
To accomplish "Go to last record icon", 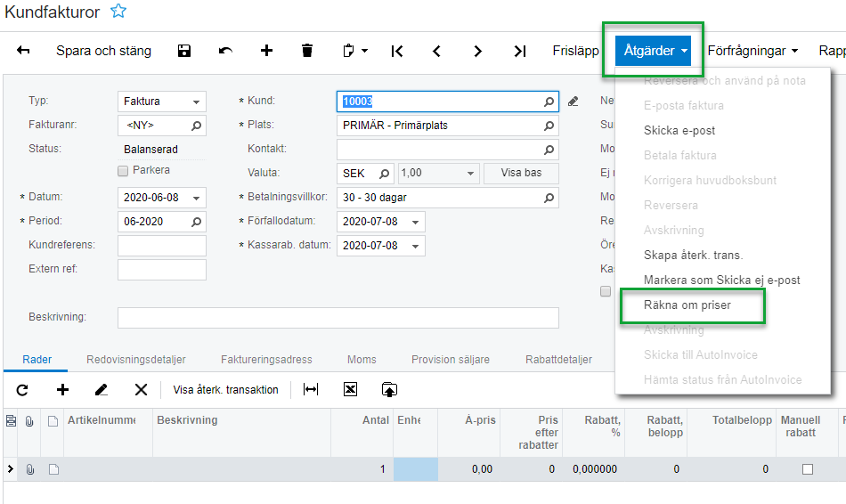I will pyautogui.click(x=520, y=51).
